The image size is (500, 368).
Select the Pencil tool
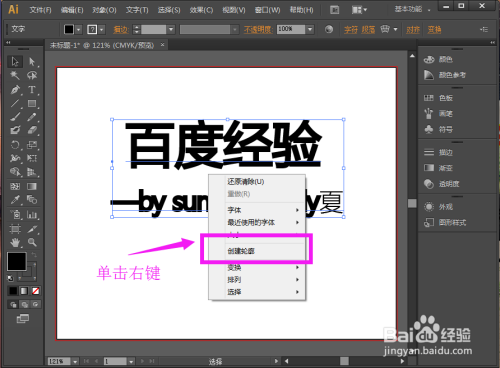click(x=32, y=117)
